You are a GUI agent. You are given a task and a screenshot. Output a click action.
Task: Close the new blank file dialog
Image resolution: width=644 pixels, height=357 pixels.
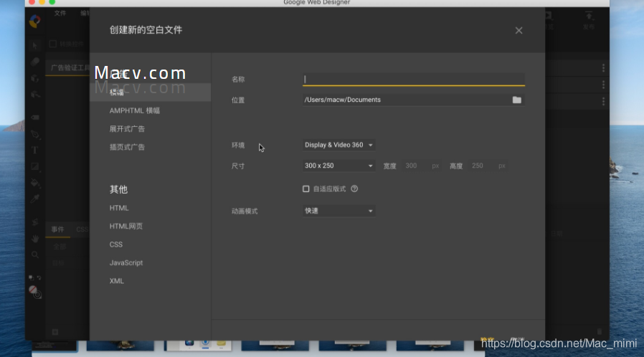point(518,30)
